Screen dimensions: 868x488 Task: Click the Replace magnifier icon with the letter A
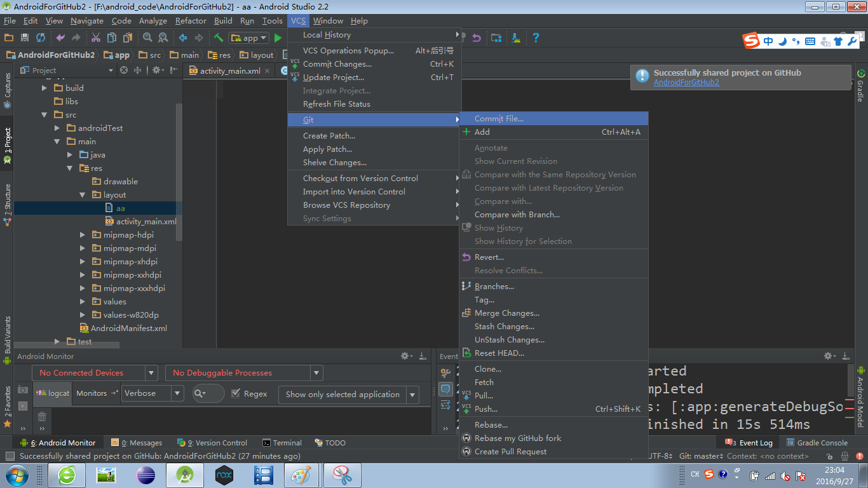tap(163, 38)
